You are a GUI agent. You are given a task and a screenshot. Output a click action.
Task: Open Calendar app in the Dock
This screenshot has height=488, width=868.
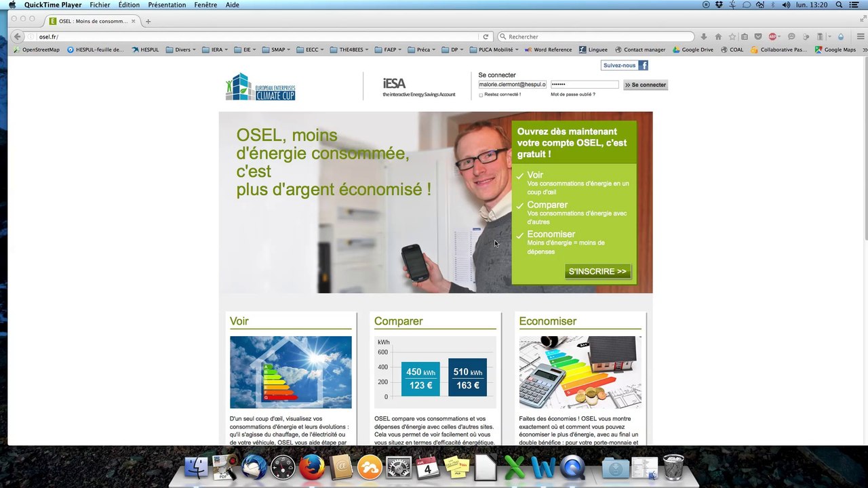pyautogui.click(x=428, y=468)
